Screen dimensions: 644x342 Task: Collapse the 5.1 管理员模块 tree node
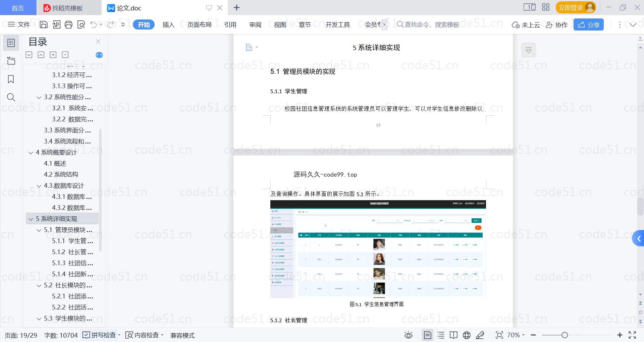click(x=39, y=230)
